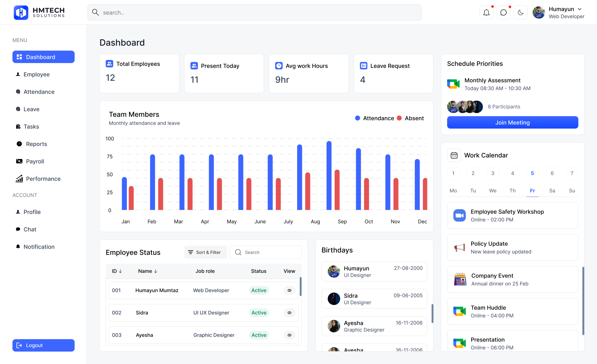Expand the Humayun profile dropdown chevron
This screenshot has height=364, width=597.
(x=580, y=9)
